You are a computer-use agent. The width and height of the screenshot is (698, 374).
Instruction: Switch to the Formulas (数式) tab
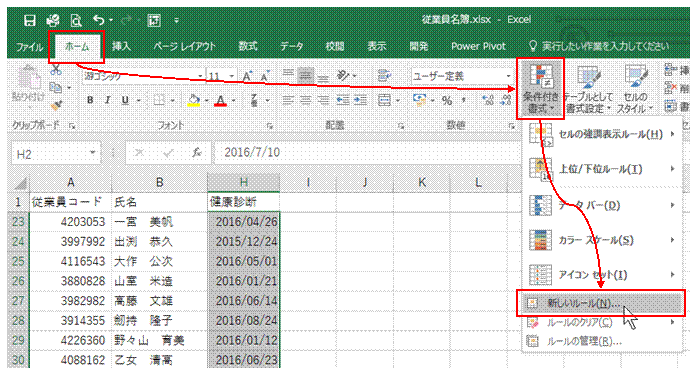click(248, 46)
